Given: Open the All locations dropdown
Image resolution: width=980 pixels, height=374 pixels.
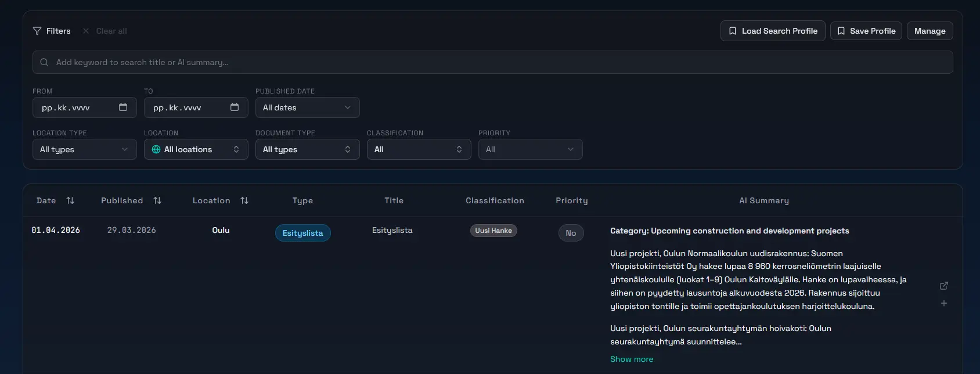Looking at the screenshot, I should [196, 149].
